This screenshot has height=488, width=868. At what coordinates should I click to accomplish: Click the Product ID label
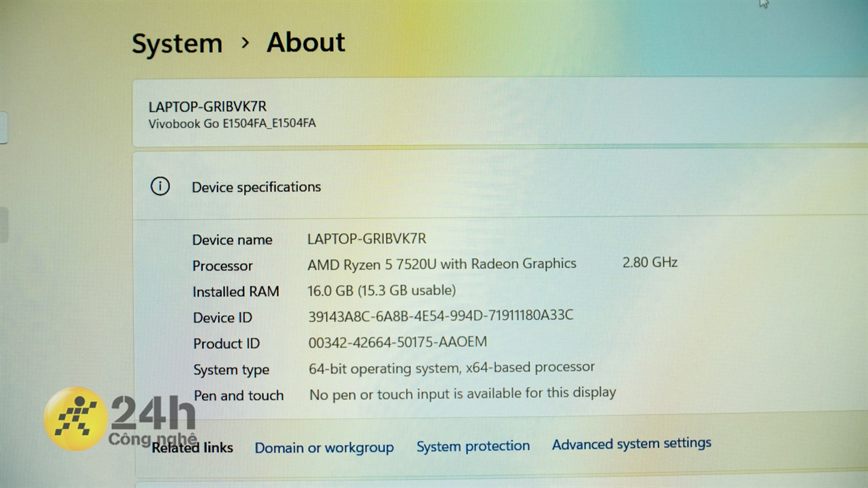point(226,344)
